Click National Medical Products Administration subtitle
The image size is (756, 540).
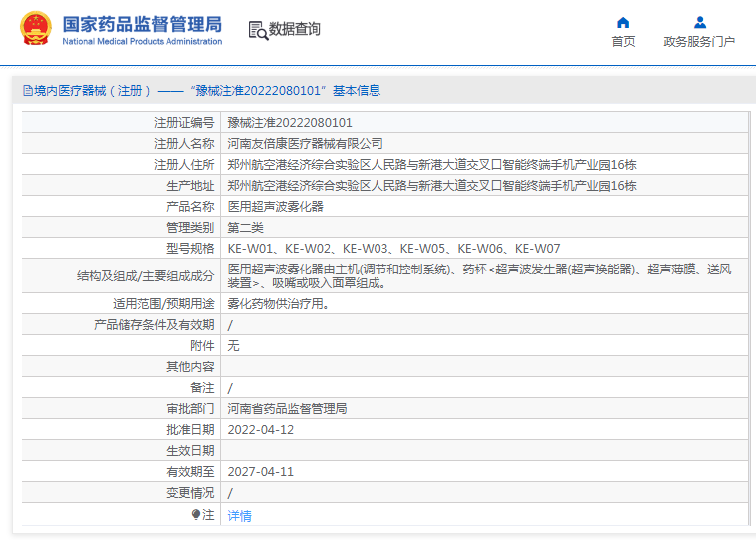coord(142,42)
